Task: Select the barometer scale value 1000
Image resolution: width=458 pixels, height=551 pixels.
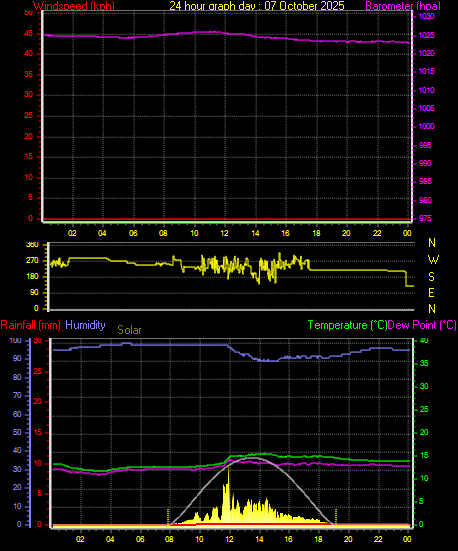Action: pos(426,126)
